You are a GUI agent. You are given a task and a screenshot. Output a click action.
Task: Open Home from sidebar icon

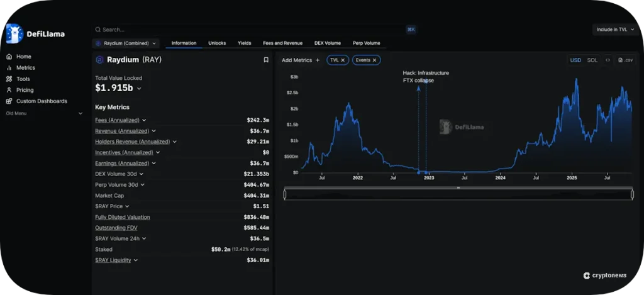pos(9,57)
